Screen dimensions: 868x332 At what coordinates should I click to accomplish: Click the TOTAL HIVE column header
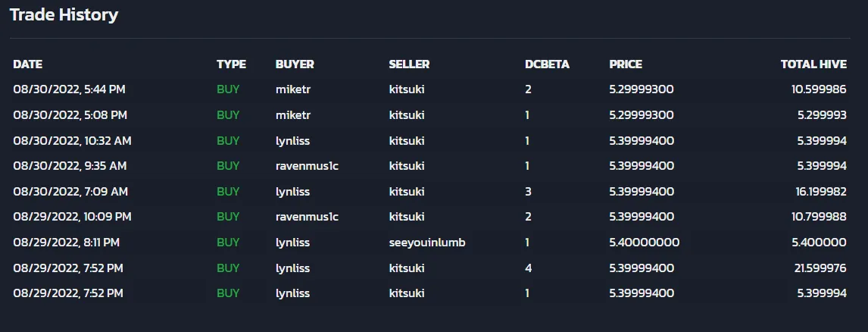[813, 64]
